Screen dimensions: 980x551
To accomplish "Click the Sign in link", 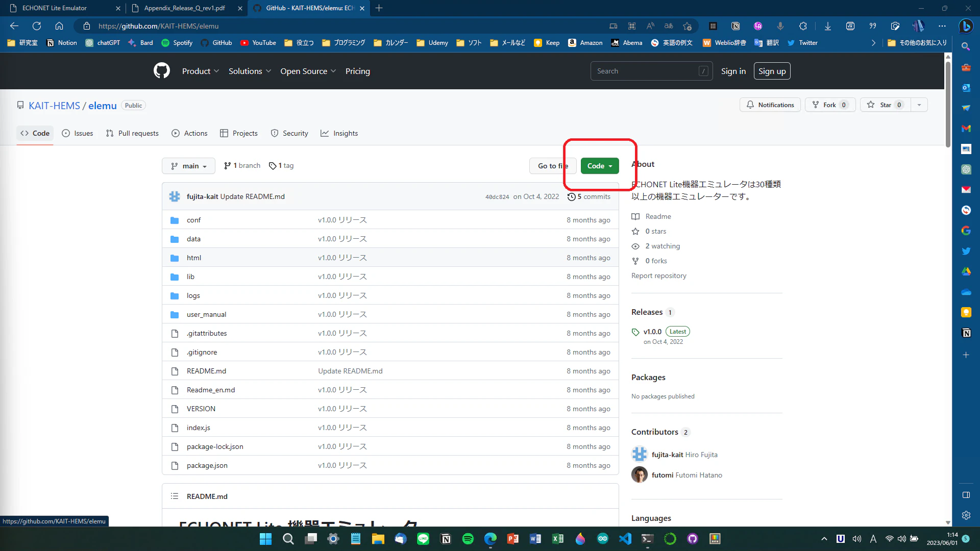I will pos(733,71).
